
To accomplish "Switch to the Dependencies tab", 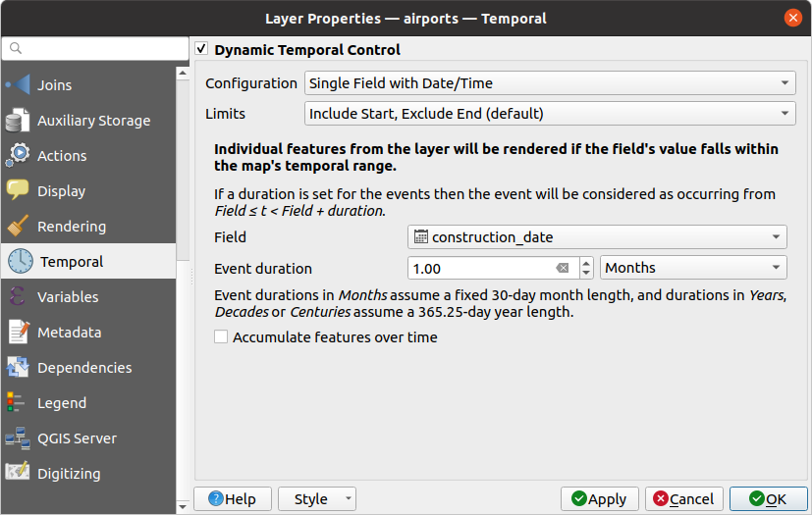I will point(84,368).
